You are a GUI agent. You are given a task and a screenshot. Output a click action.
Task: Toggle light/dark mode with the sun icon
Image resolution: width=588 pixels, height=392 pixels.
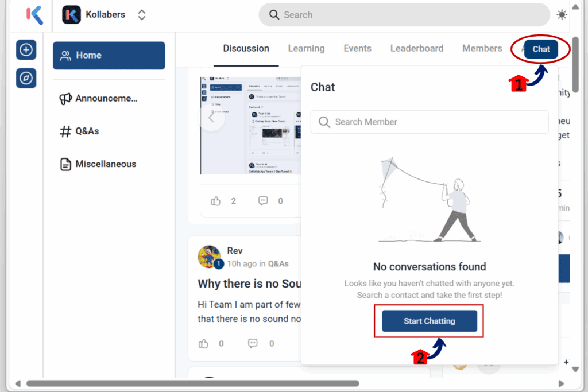click(562, 14)
